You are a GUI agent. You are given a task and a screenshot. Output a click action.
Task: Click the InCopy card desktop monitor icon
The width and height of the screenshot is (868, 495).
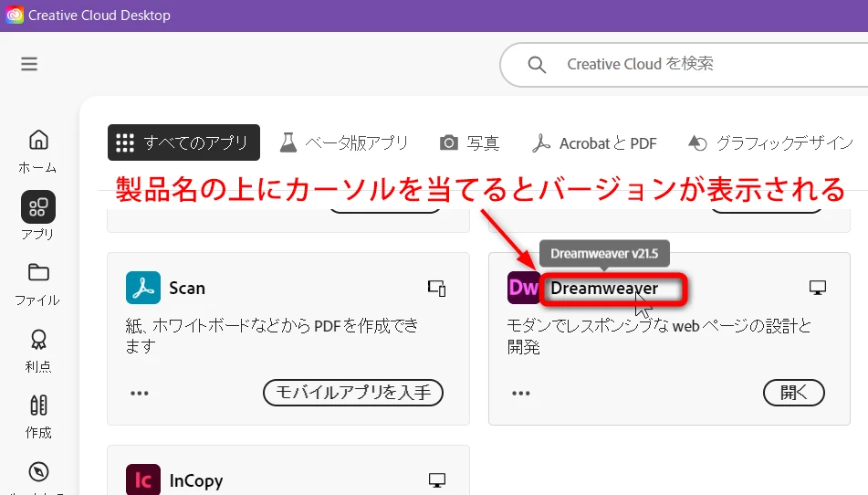tap(437, 480)
